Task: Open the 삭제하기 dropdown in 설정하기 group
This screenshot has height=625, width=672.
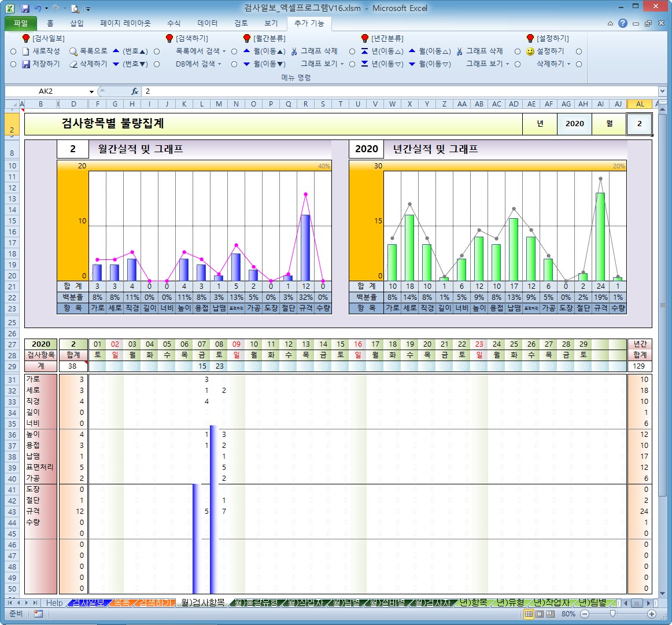Action: 553,64
